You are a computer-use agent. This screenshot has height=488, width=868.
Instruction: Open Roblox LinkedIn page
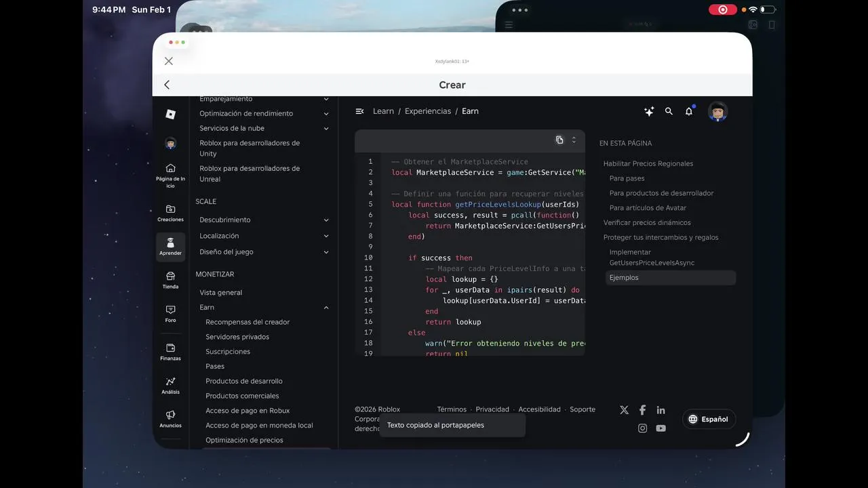pos(660,410)
